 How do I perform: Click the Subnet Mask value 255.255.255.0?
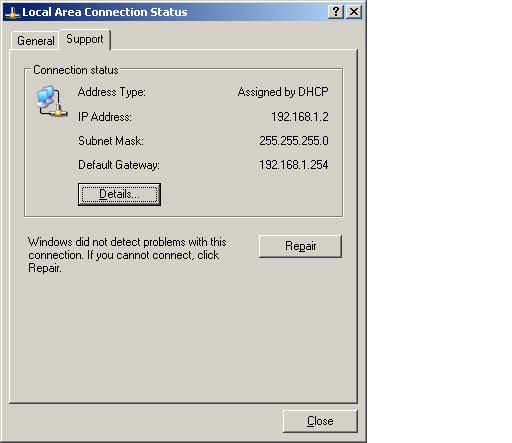pos(294,141)
